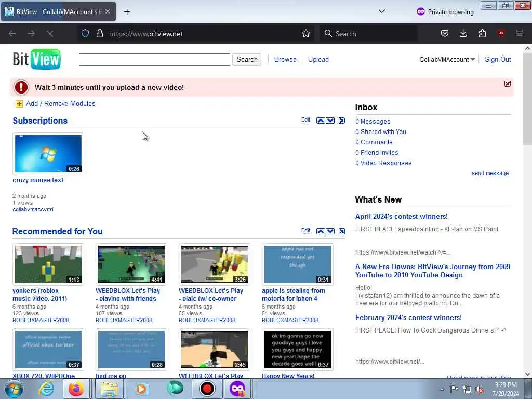Move Subscriptions module up
Image resolution: width=532 pixels, height=399 pixels.
point(321,121)
